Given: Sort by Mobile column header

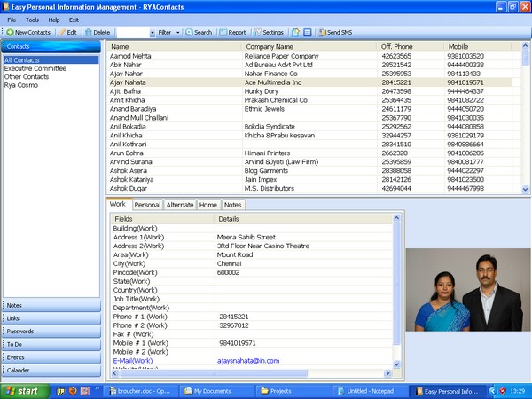Looking at the screenshot, I should click(478, 46).
